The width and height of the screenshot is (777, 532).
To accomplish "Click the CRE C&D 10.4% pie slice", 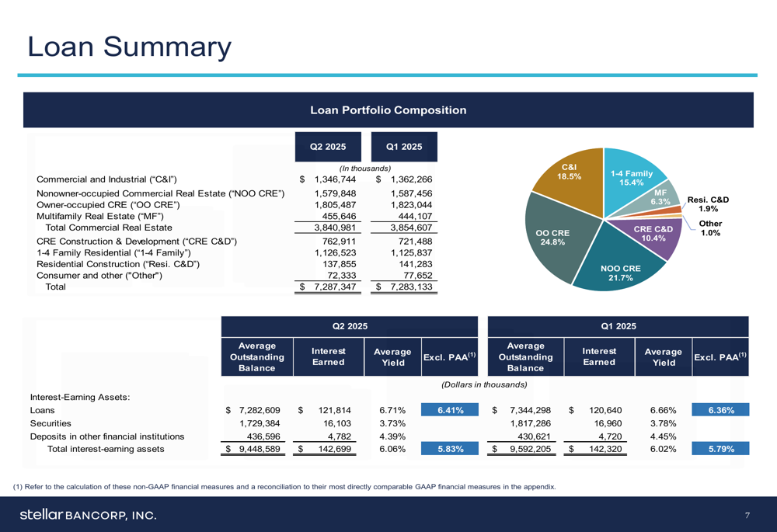I will click(652, 234).
